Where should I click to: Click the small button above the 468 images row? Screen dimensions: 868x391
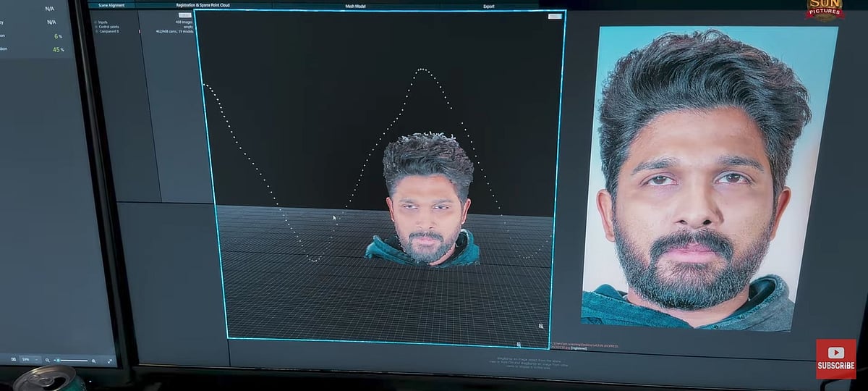(x=184, y=14)
